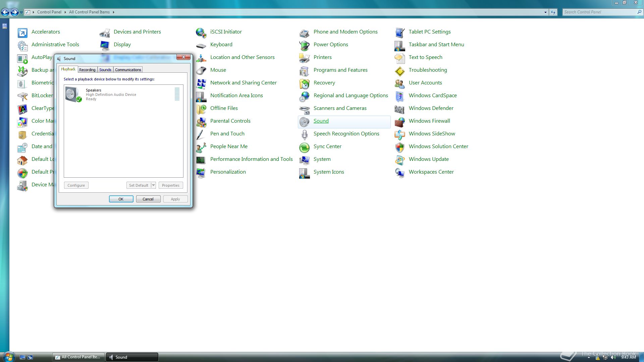Select the Playback tab
The height and width of the screenshot is (362, 644).
pyautogui.click(x=68, y=69)
